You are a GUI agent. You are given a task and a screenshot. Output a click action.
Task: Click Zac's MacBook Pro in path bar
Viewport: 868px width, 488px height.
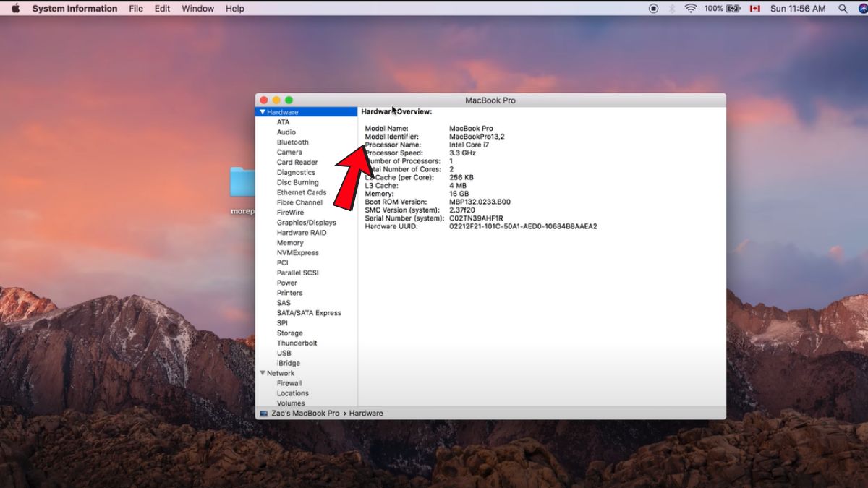305,414
